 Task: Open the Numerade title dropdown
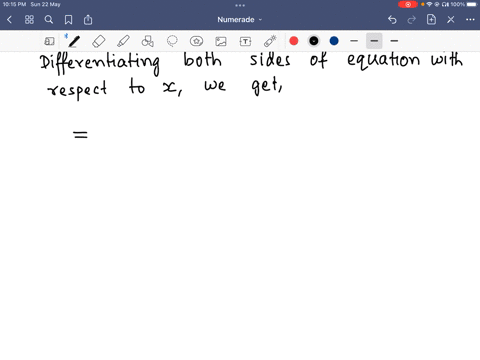[x=240, y=20]
